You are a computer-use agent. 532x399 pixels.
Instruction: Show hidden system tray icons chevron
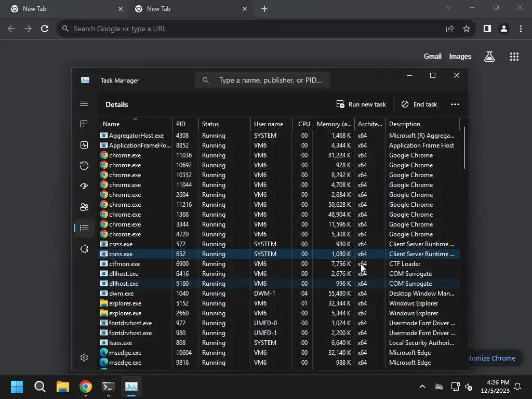(x=422, y=387)
